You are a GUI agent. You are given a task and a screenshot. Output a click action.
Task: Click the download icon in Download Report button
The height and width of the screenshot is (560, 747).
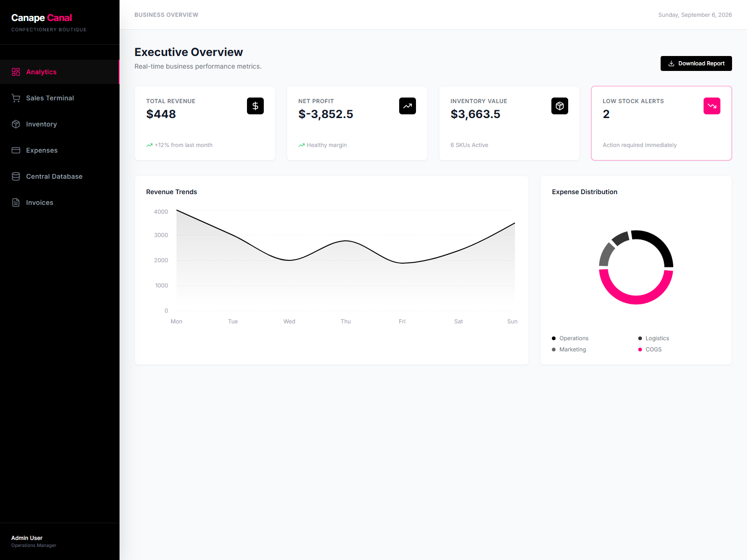(671, 63)
